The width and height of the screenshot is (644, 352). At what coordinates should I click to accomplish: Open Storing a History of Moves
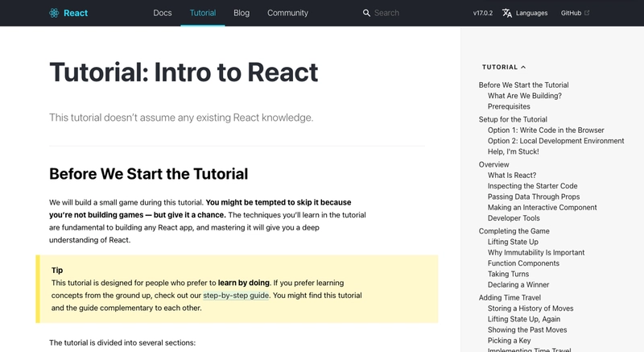click(x=530, y=309)
